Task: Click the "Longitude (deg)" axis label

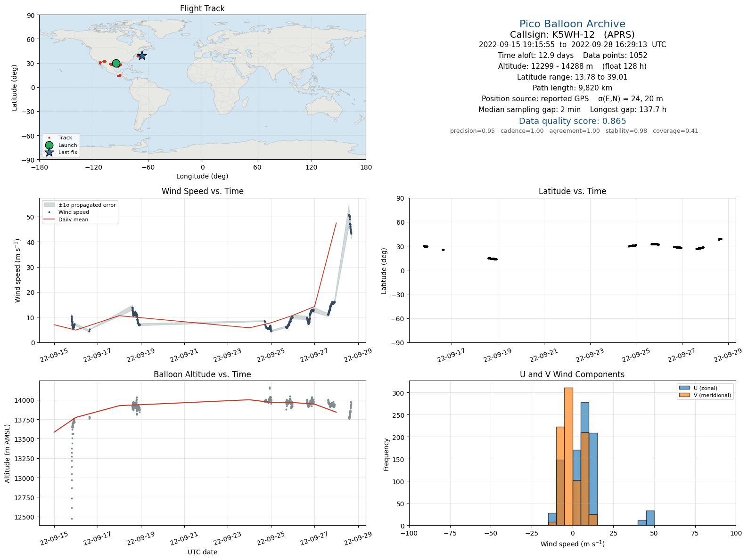Action: coord(202,176)
